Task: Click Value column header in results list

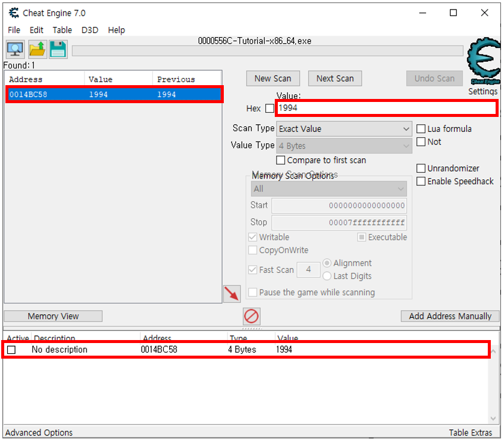Action: pyautogui.click(x=119, y=79)
